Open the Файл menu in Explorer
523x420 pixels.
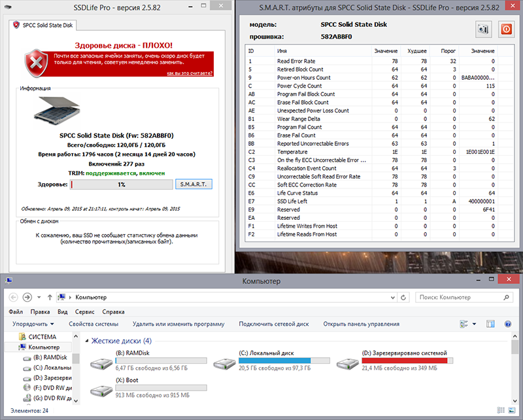[16, 312]
